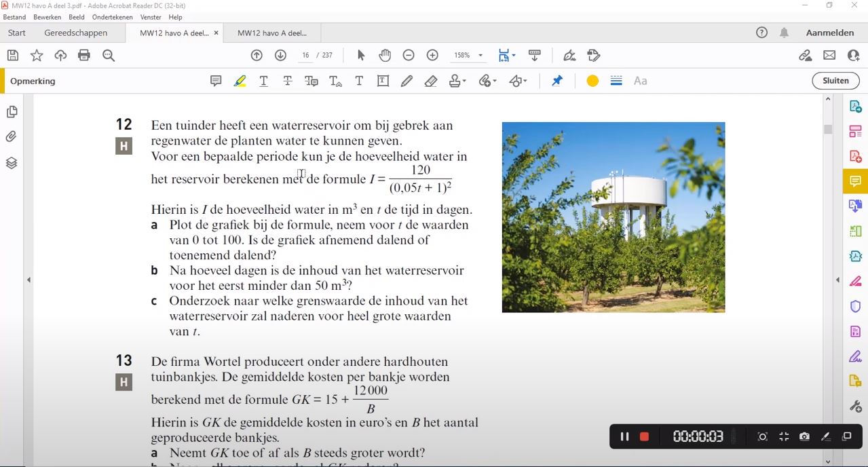Screen dimensions: 868x467
Task: Click the vertical scrollbar thumb
Action: 828,130
